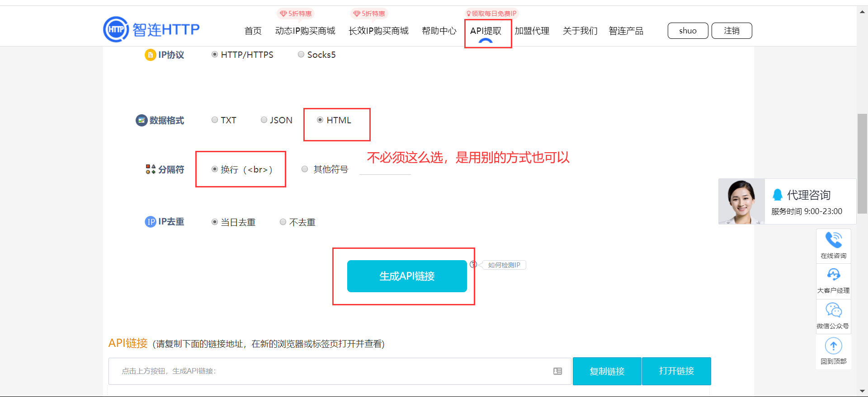Image resolution: width=868 pixels, height=397 pixels.
Task: Click the 代理咨询 QQ penguin icon
Action: (777, 195)
